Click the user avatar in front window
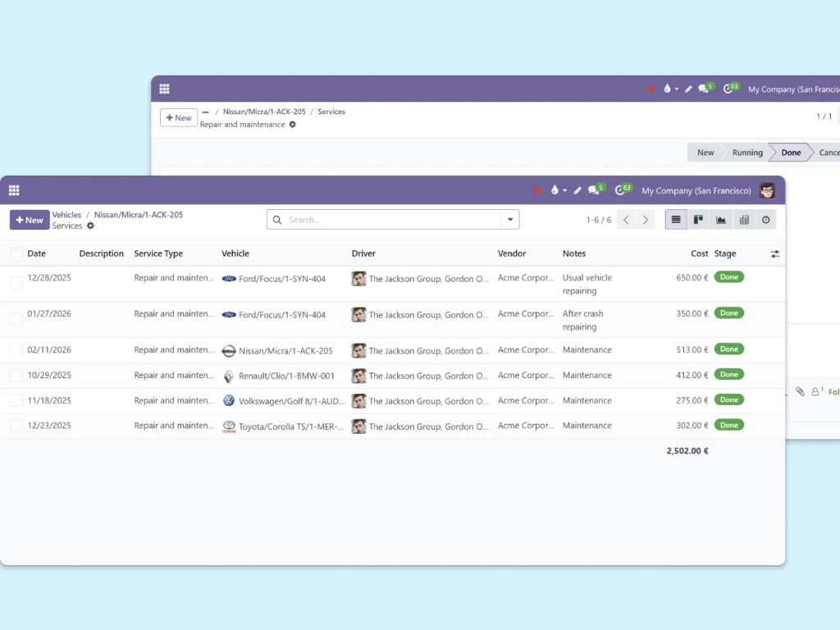840x630 pixels. [767, 190]
